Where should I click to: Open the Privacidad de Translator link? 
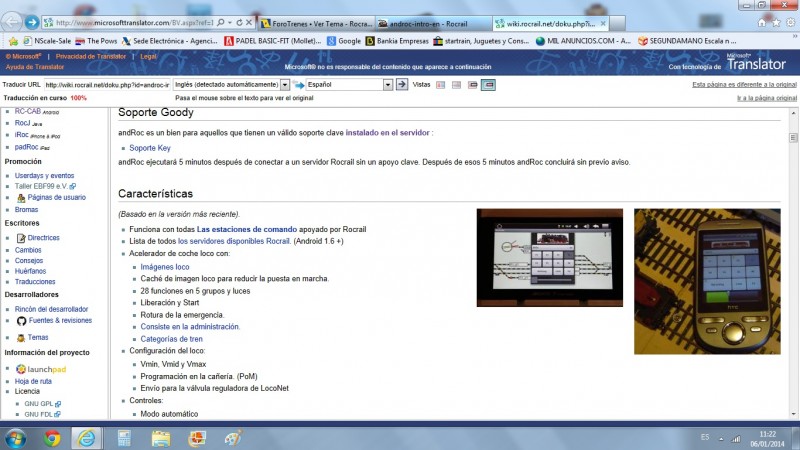pyautogui.click(x=90, y=57)
